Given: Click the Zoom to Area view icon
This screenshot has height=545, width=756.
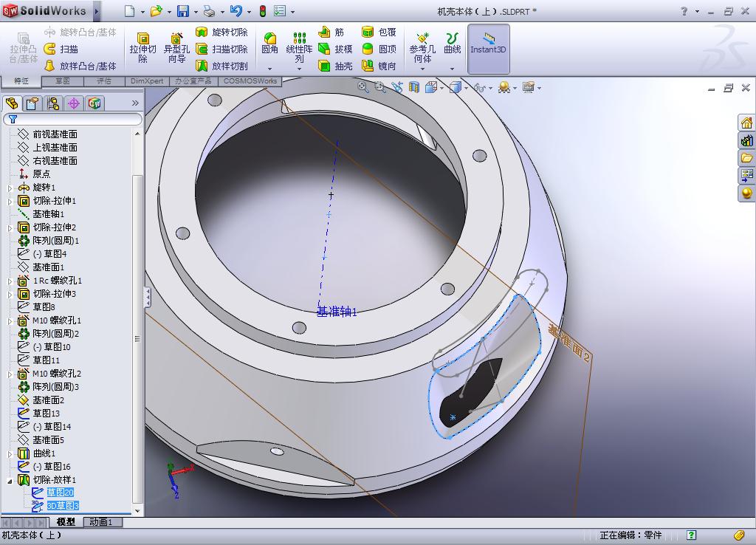Looking at the screenshot, I should [380, 87].
